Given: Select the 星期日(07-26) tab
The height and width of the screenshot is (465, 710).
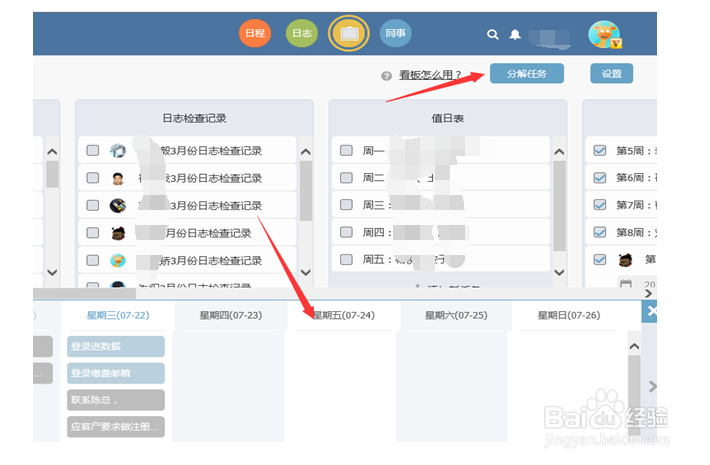Looking at the screenshot, I should pyautogui.click(x=569, y=315).
